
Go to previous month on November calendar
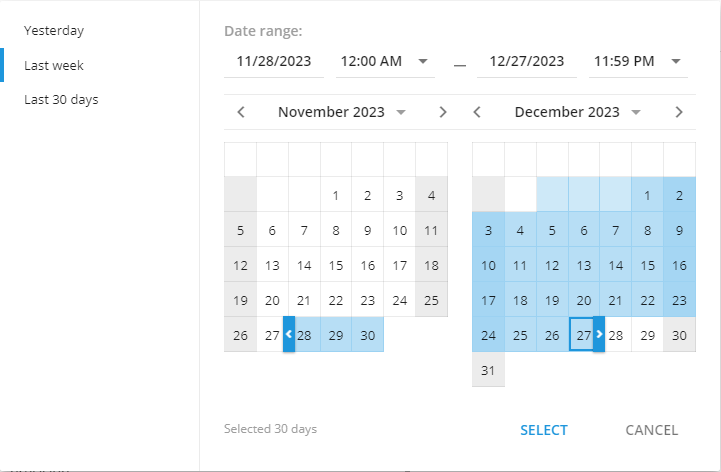click(241, 112)
